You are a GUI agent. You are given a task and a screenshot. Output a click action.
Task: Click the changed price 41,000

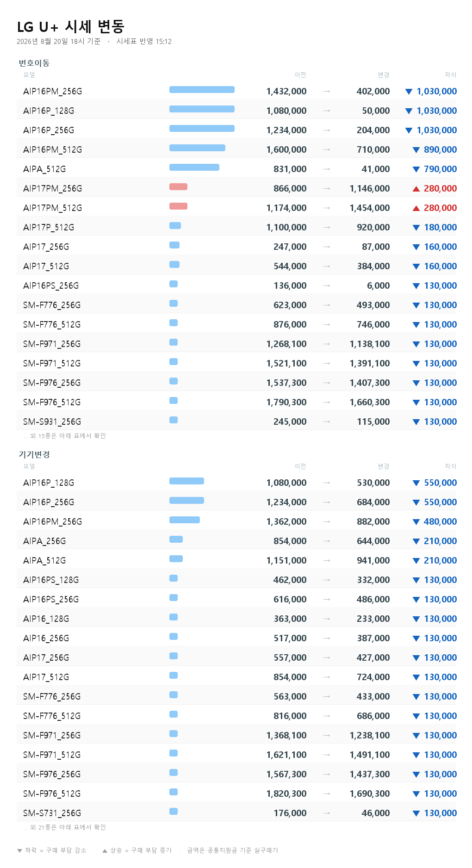click(x=376, y=169)
